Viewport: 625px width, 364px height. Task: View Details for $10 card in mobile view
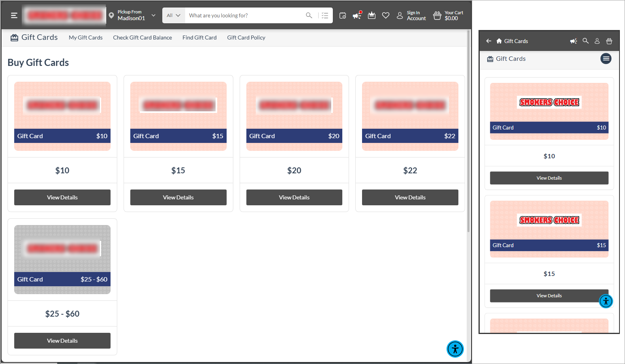point(549,178)
